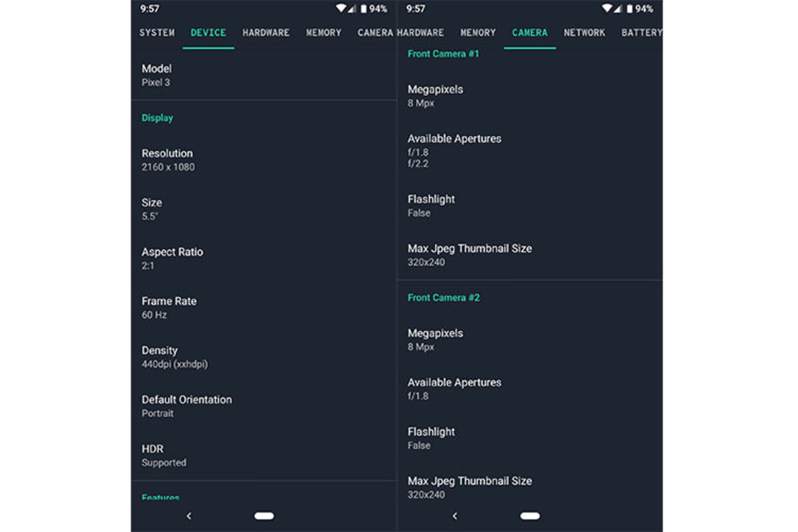Tap the Model Pixel 3 entry

coord(264,75)
